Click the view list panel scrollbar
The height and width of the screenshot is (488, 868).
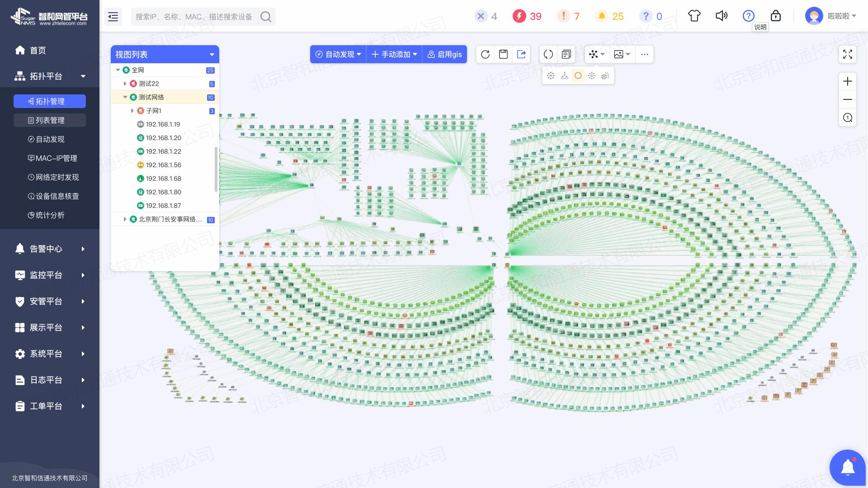216,169
